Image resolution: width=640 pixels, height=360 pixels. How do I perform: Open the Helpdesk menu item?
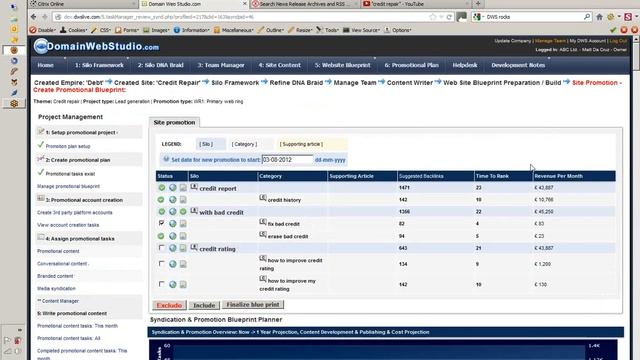click(x=464, y=65)
